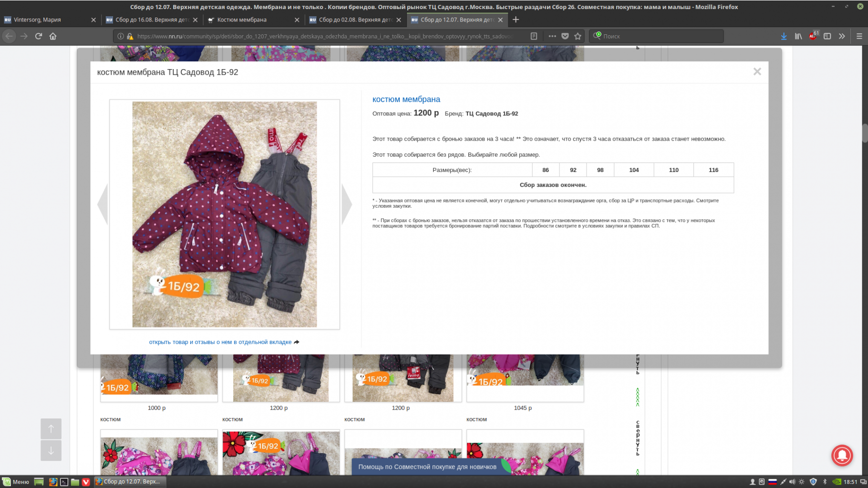Open the file manager from the taskbar
868x488 pixels.
(x=75, y=482)
